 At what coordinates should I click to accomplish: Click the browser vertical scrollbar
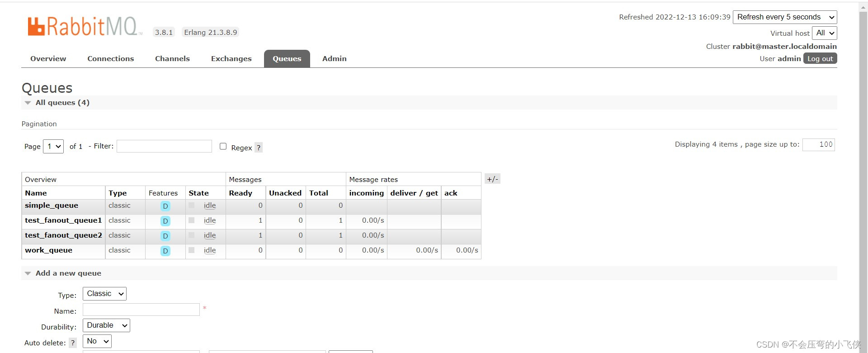(x=863, y=181)
